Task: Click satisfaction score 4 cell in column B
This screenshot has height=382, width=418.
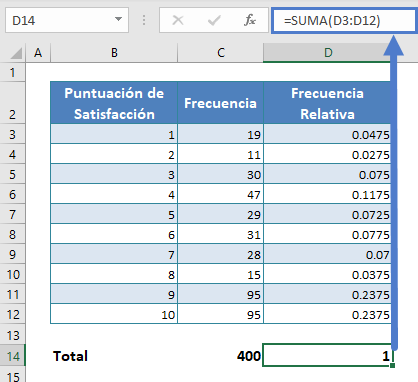Action: point(114,194)
